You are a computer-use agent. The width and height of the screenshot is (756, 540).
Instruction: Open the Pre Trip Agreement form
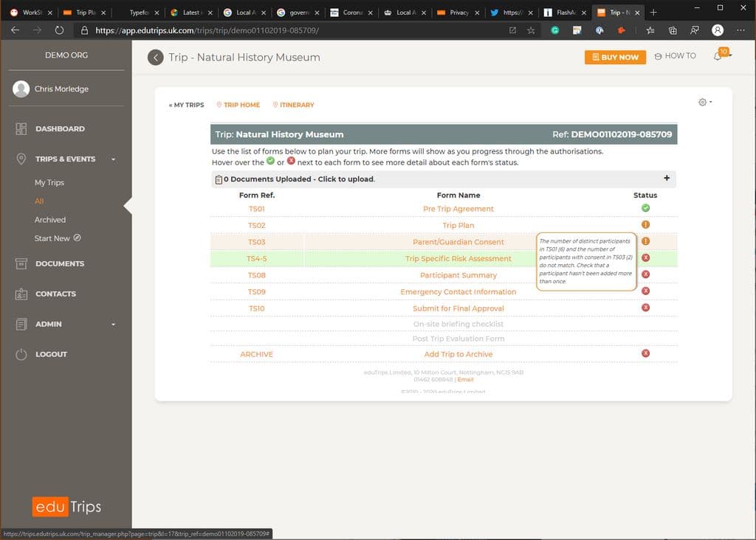[458, 209]
